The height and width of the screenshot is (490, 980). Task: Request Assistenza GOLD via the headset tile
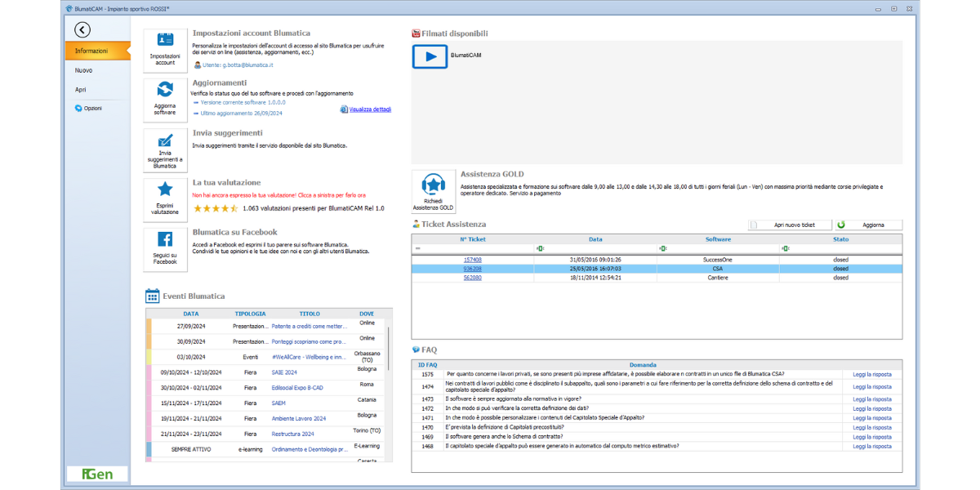click(432, 192)
